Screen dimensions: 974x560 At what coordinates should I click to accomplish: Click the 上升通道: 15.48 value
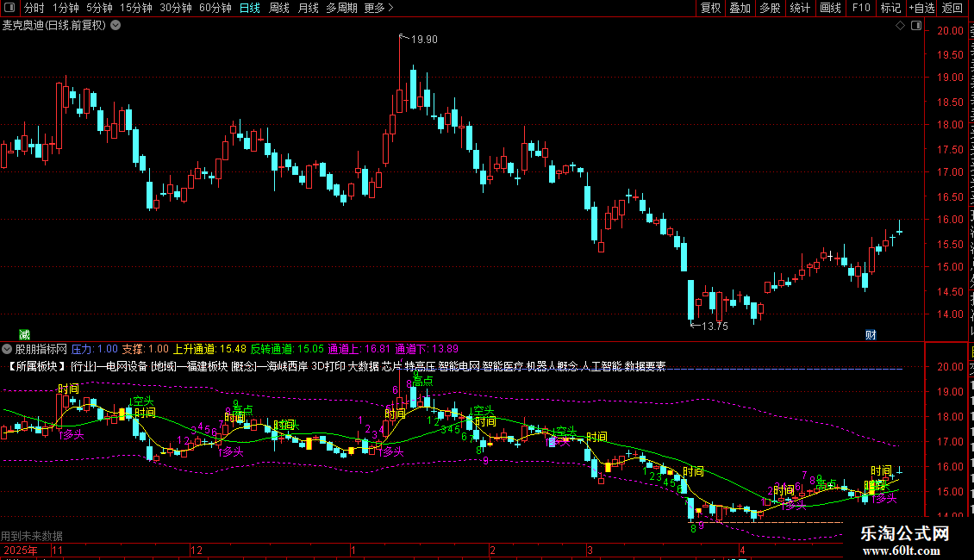(209, 350)
